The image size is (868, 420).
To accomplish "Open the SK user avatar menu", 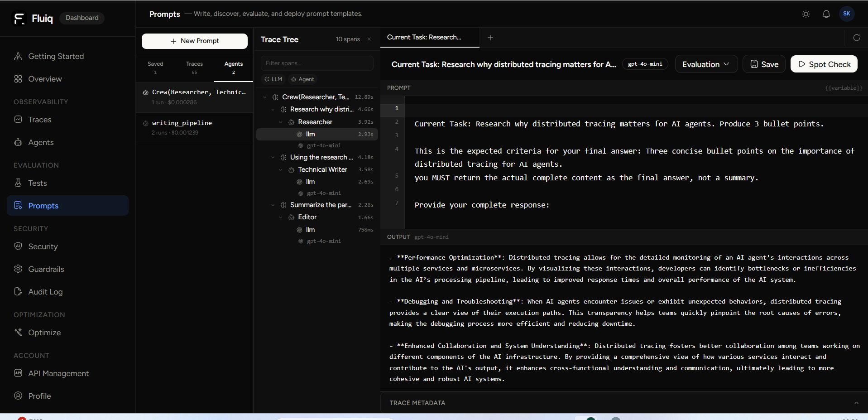I will (x=847, y=14).
